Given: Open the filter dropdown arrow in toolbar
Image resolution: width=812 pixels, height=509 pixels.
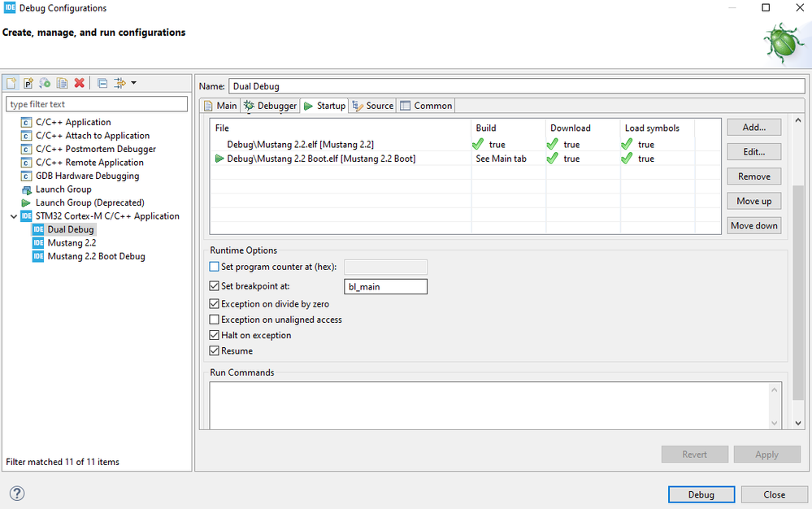Looking at the screenshot, I should tap(133, 83).
